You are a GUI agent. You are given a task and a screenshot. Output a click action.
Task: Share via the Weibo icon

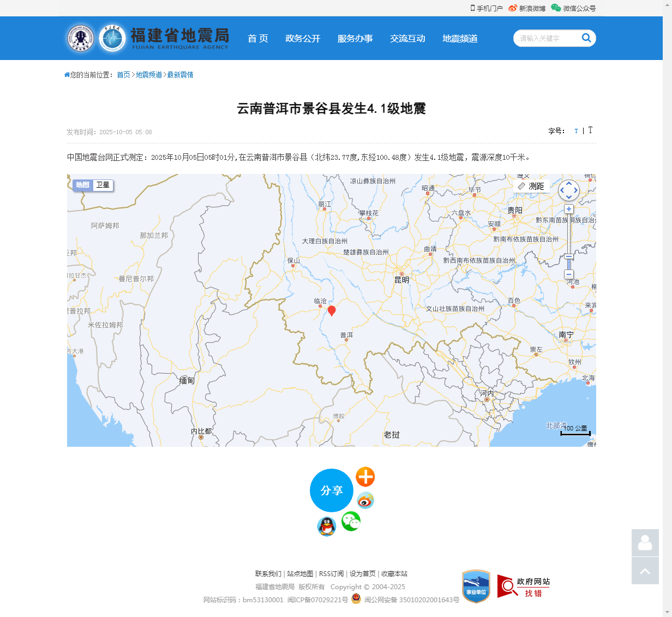365,500
